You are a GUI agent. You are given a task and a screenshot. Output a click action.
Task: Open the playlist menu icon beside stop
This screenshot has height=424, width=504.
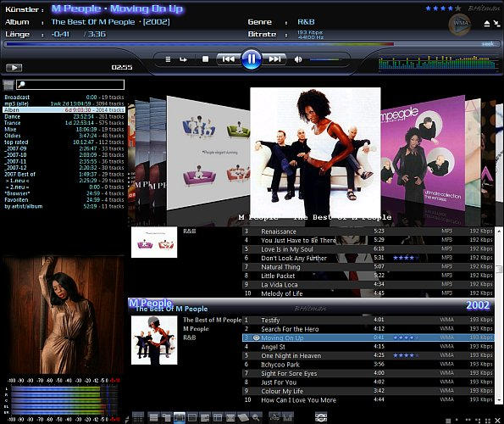[x=168, y=59]
